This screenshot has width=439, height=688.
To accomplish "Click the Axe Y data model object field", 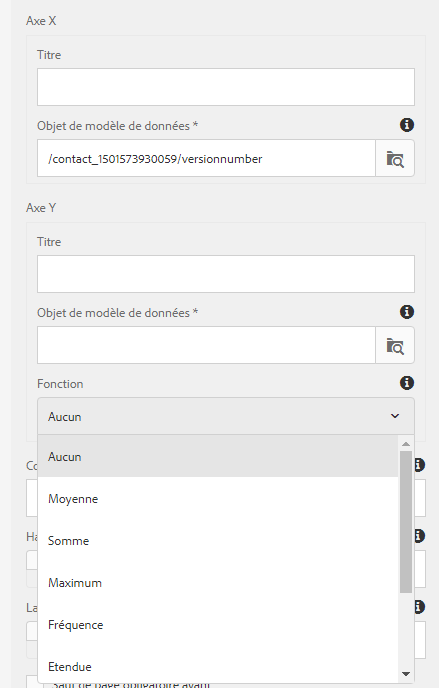I will 206,345.
